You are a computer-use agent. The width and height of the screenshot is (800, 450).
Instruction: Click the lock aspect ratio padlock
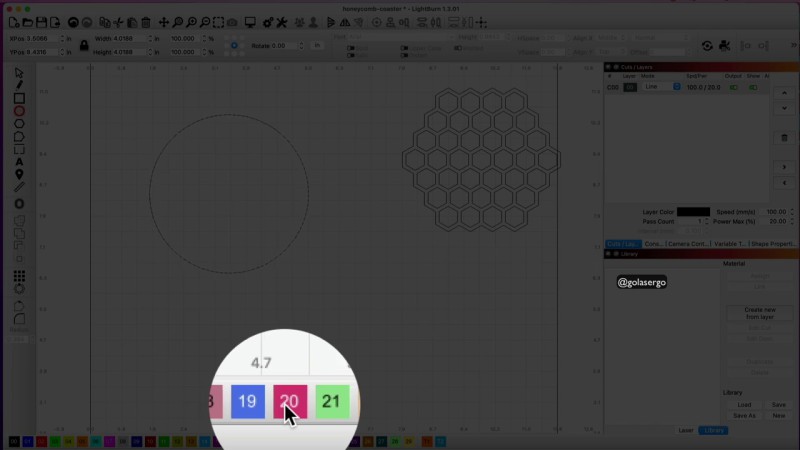[84, 45]
